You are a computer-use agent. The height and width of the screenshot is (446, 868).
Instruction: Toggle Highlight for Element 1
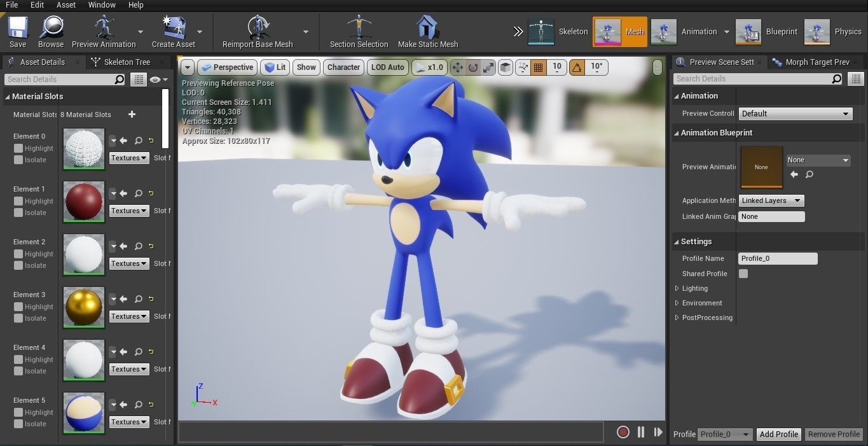(x=18, y=201)
